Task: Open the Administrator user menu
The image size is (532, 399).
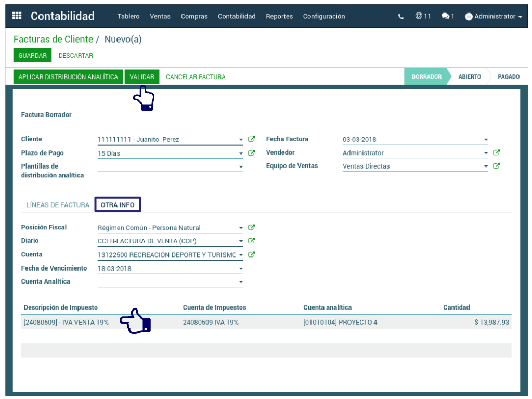Action: click(494, 17)
